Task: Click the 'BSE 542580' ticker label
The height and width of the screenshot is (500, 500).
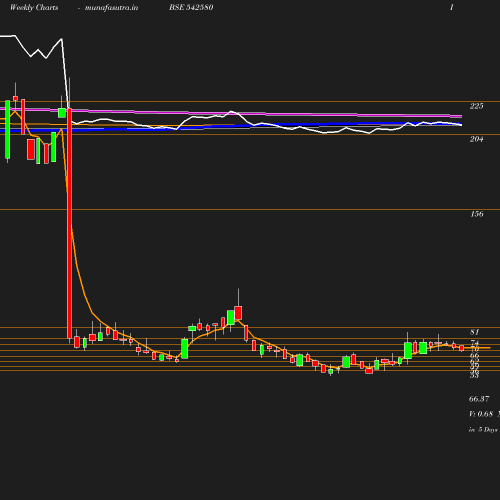Action: click(x=191, y=7)
